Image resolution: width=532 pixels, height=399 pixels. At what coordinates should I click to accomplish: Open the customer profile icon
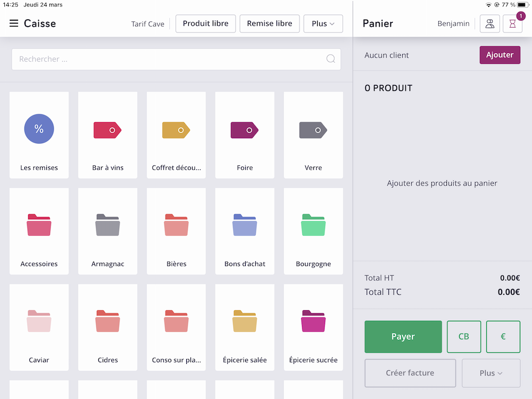pos(489,24)
